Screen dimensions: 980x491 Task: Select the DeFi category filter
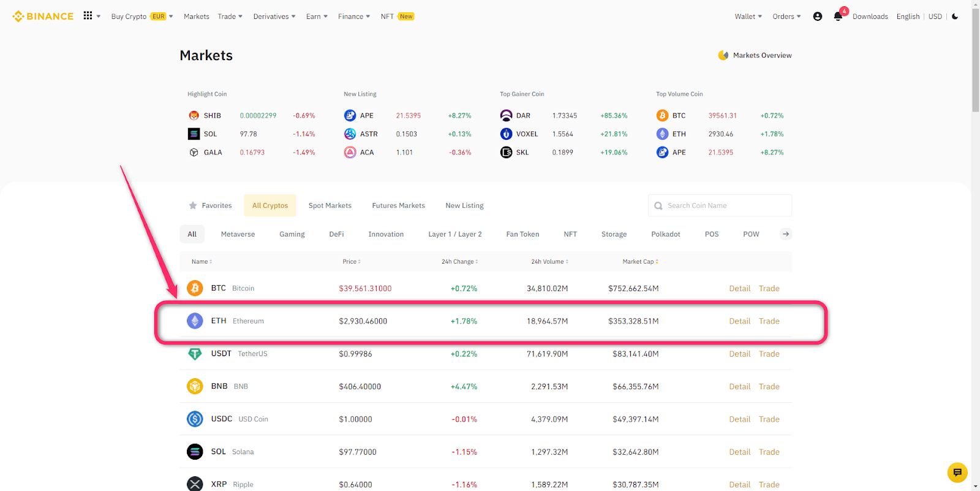point(337,234)
